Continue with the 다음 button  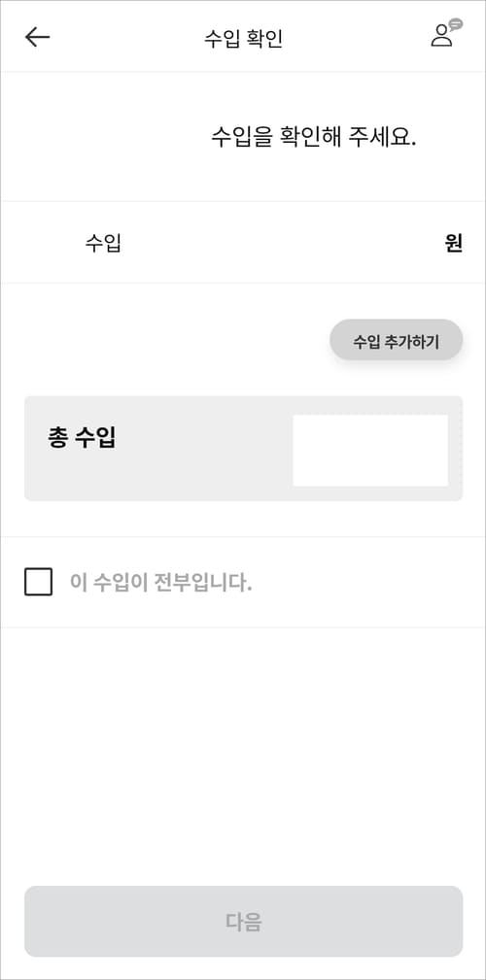[243, 922]
